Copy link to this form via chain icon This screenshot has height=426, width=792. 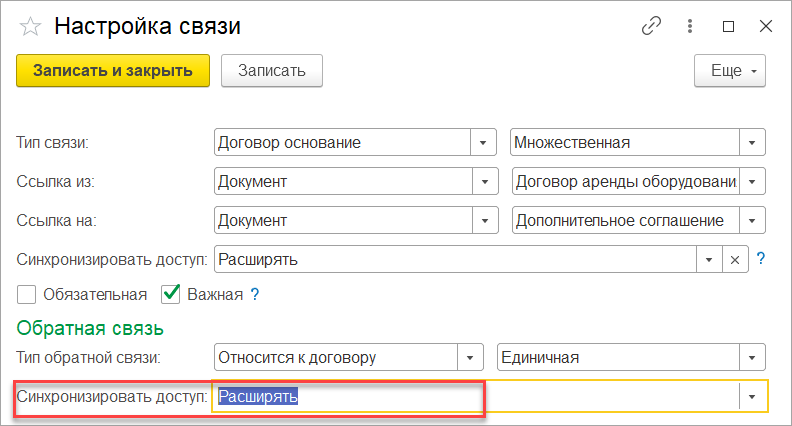point(651,26)
